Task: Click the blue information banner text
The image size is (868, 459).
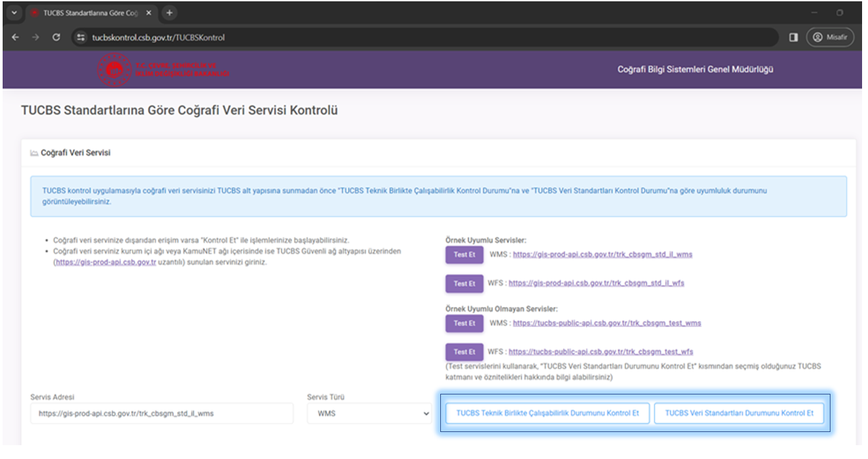Action: point(404,196)
